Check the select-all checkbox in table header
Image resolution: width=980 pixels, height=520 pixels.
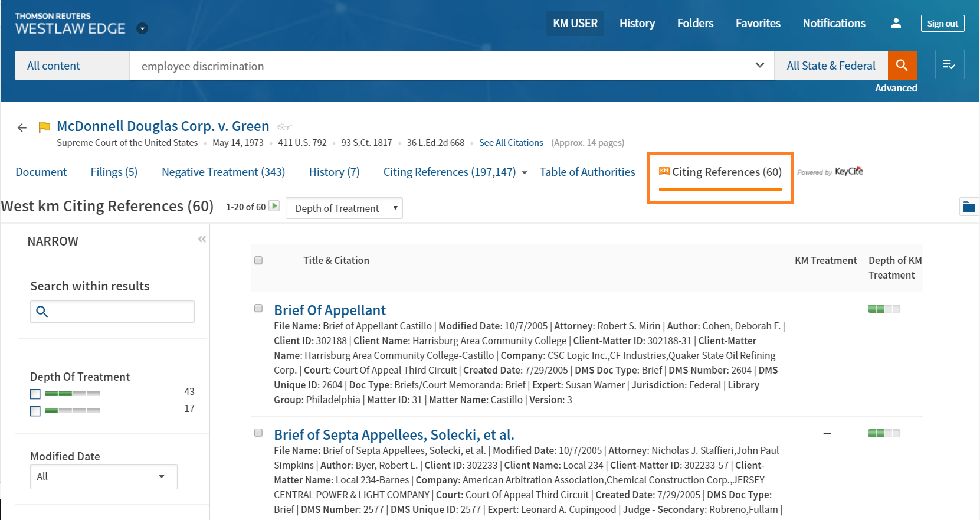pos(258,260)
